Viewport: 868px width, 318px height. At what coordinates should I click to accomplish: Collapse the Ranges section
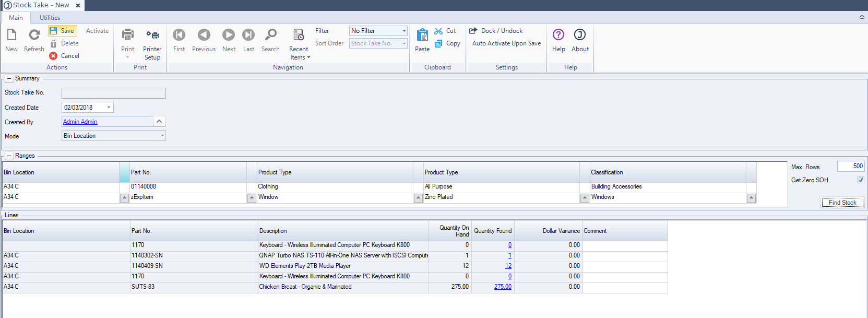[x=9, y=156]
